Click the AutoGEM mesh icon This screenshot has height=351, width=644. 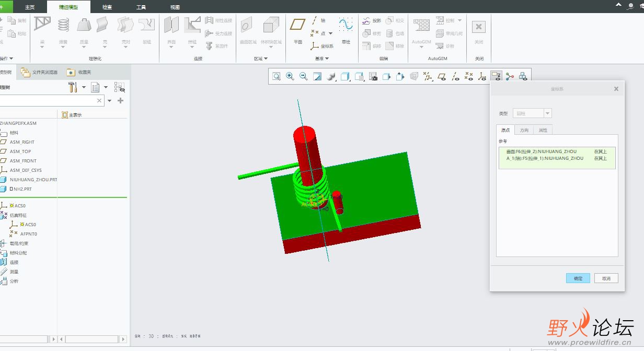421,26
